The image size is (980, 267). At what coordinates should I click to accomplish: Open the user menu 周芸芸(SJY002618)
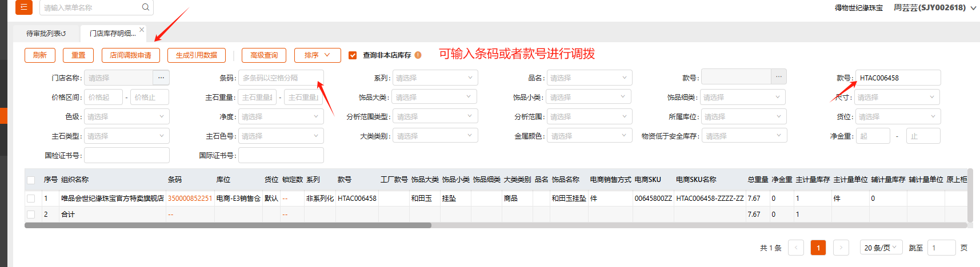934,7
